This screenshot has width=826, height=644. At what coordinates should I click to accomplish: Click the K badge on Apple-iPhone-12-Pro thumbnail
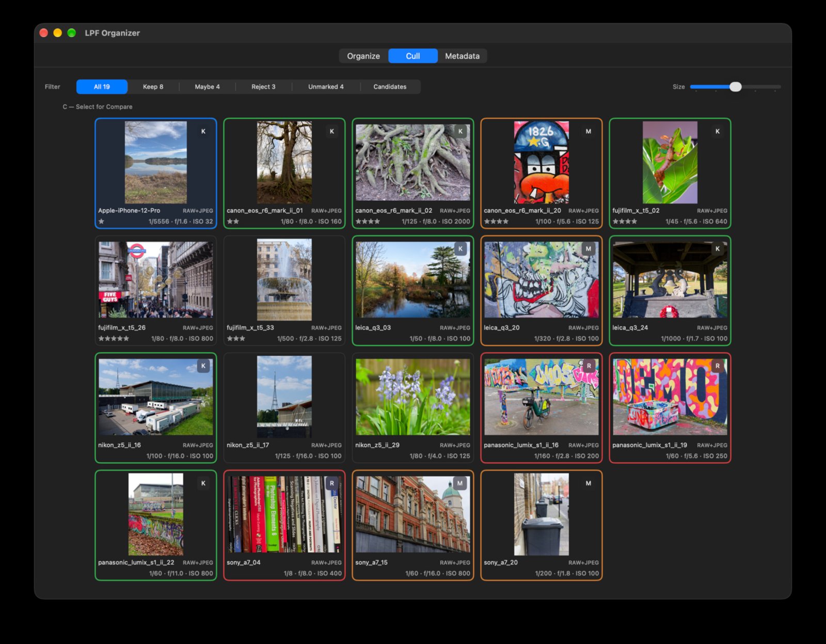(203, 131)
